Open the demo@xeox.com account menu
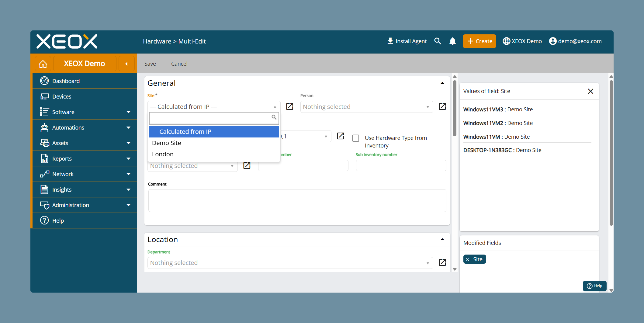 pos(575,41)
